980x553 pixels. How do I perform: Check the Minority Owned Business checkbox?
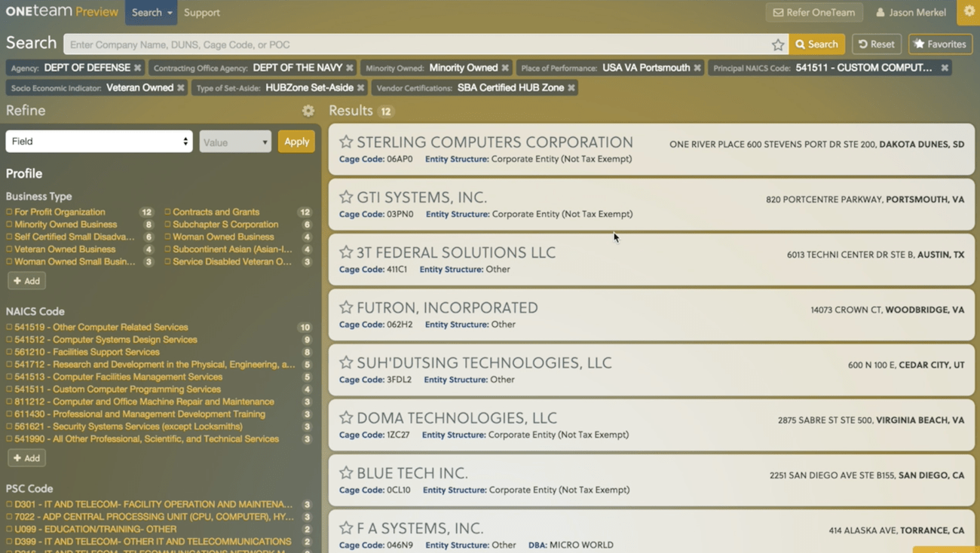9,225
